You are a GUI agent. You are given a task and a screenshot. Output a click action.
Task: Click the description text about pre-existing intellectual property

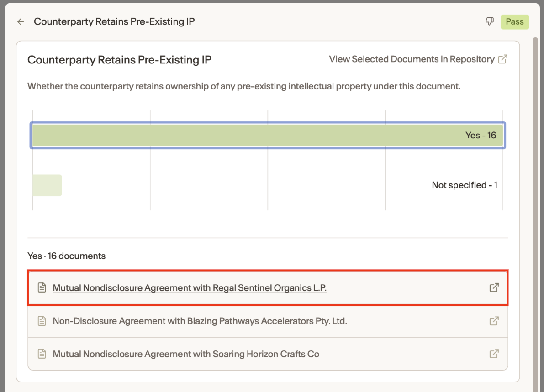[244, 86]
